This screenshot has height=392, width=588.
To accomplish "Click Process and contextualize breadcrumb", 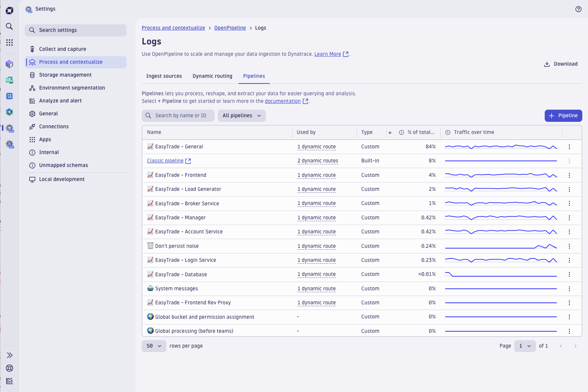I will (173, 28).
